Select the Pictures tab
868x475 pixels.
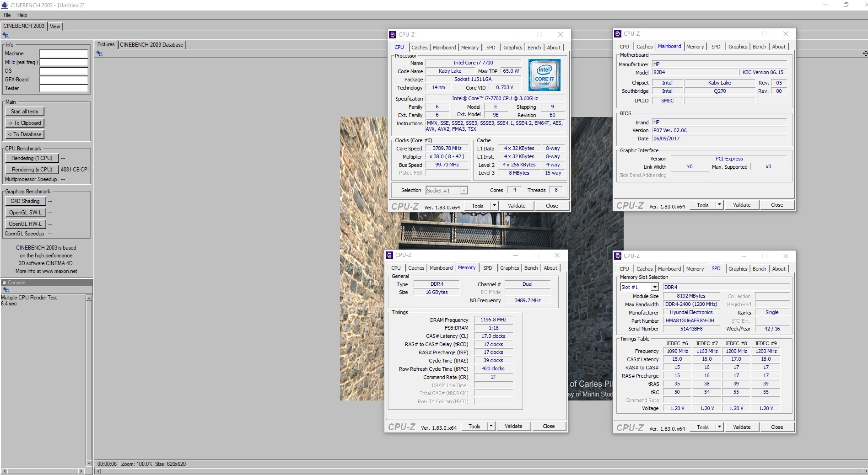(106, 44)
